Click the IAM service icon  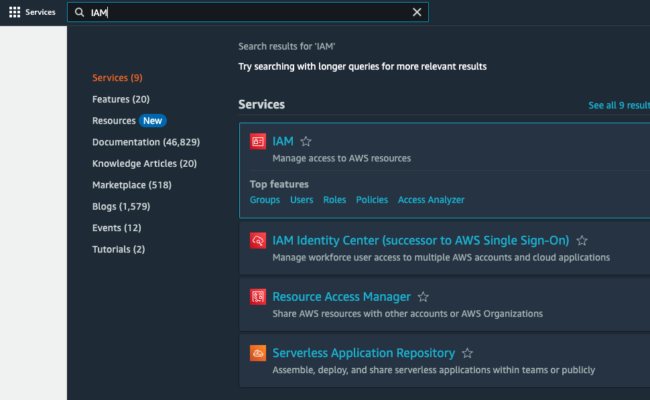click(258, 141)
